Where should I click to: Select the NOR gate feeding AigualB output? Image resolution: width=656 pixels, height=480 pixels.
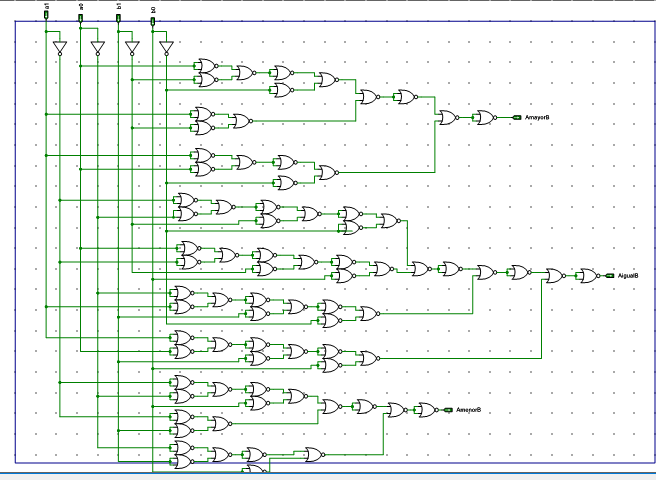(x=581, y=275)
